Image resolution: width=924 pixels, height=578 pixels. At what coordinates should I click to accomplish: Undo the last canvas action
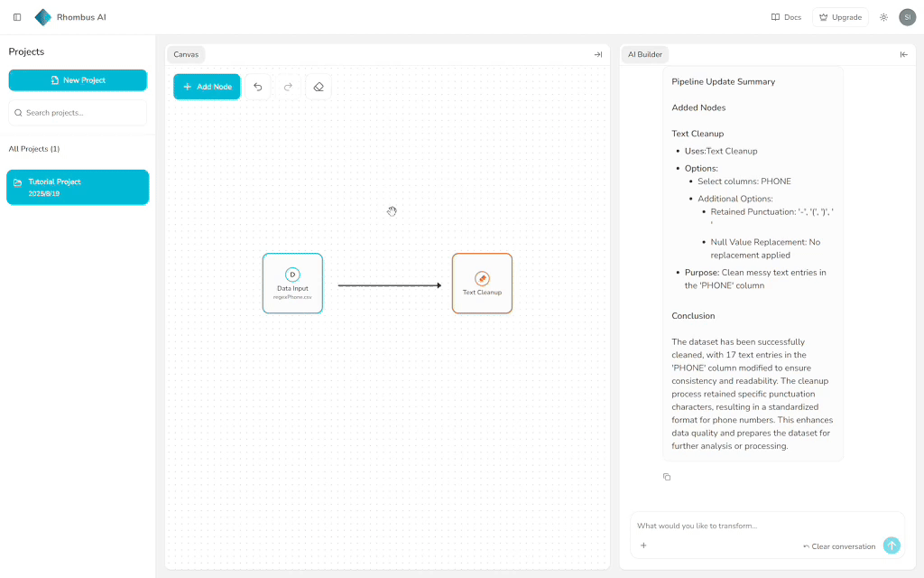click(258, 87)
